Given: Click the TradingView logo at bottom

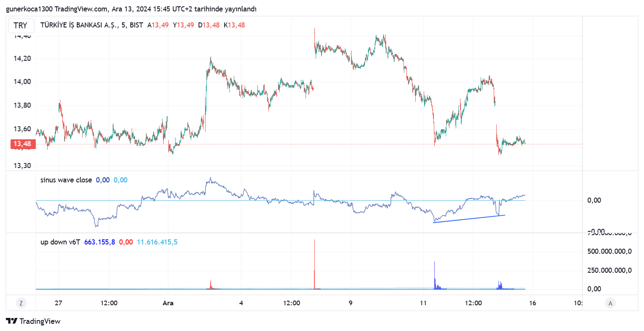Looking at the screenshot, I should [x=33, y=321].
